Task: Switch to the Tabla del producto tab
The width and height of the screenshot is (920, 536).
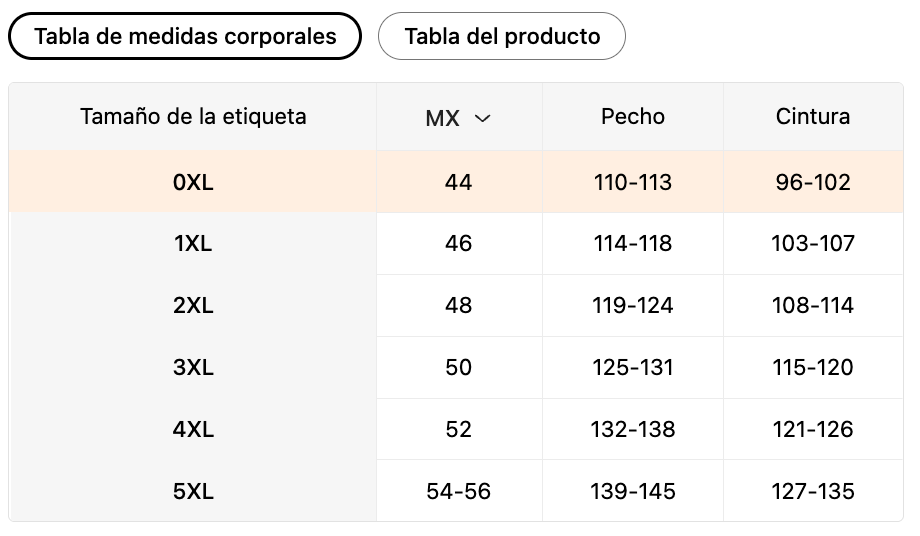Action: point(502,37)
